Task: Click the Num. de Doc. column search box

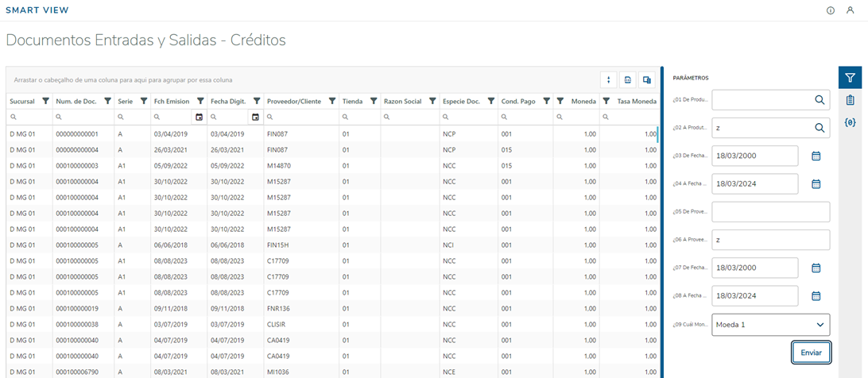Action: coord(83,118)
